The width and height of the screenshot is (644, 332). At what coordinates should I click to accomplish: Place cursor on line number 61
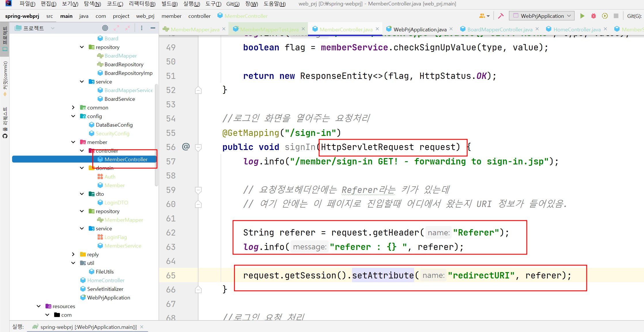pos(171,219)
